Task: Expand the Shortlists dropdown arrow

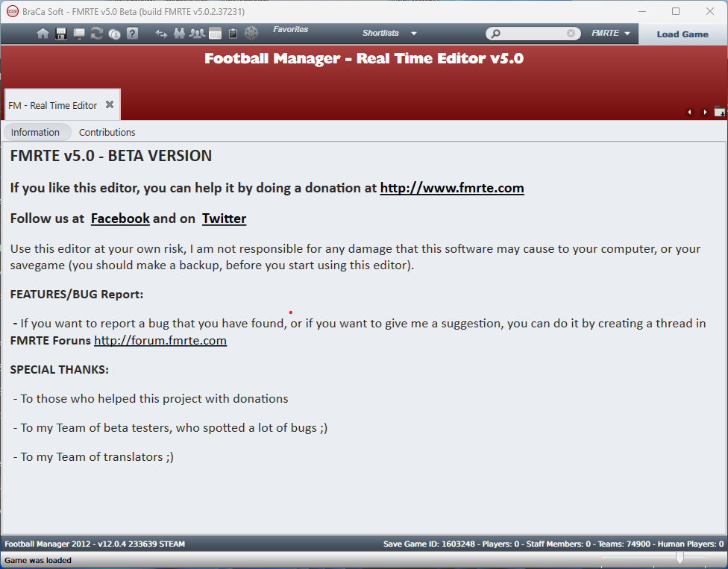Action: pyautogui.click(x=414, y=34)
